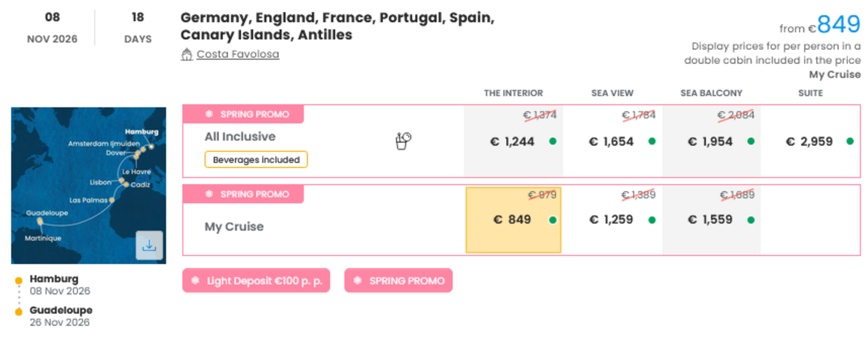The width and height of the screenshot is (868, 345).
Task: Open the cruise itinerary map thumbnail
Action: click(88, 185)
